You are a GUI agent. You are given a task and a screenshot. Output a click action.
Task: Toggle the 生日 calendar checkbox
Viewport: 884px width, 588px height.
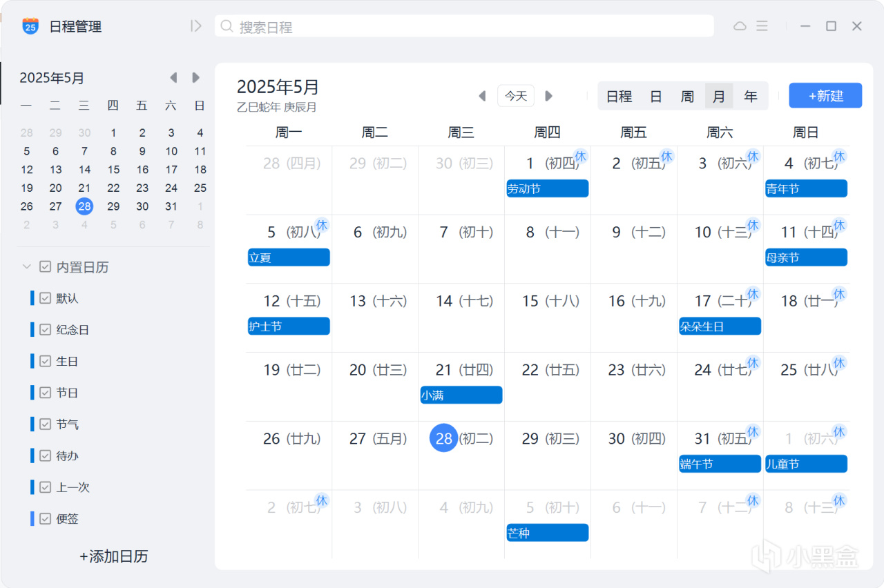coord(46,361)
